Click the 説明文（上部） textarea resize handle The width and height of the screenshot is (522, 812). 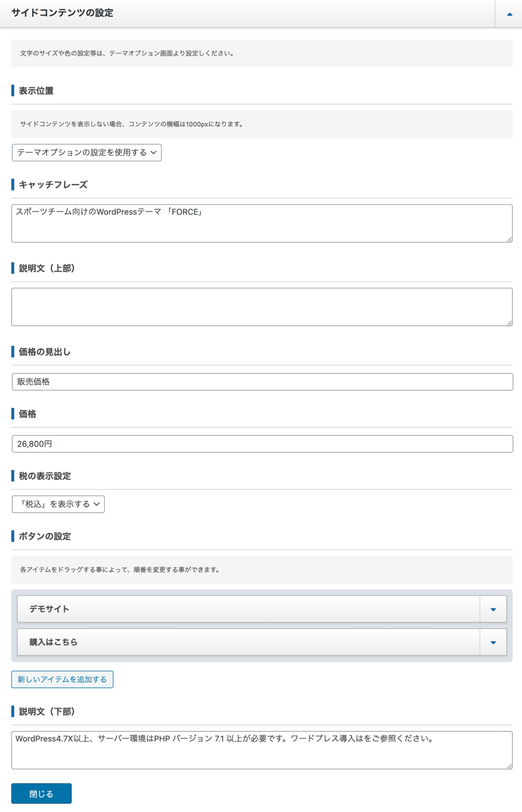pyautogui.click(x=509, y=322)
